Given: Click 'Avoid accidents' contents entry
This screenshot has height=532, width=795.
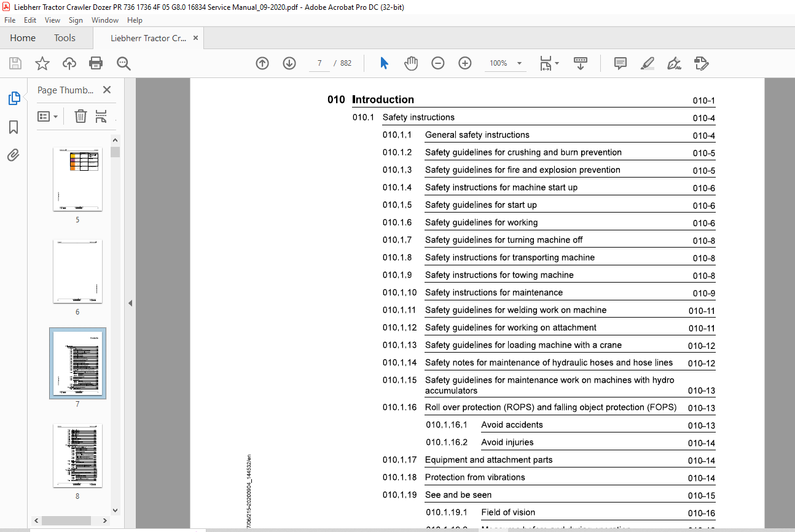Looking at the screenshot, I should coord(512,424).
